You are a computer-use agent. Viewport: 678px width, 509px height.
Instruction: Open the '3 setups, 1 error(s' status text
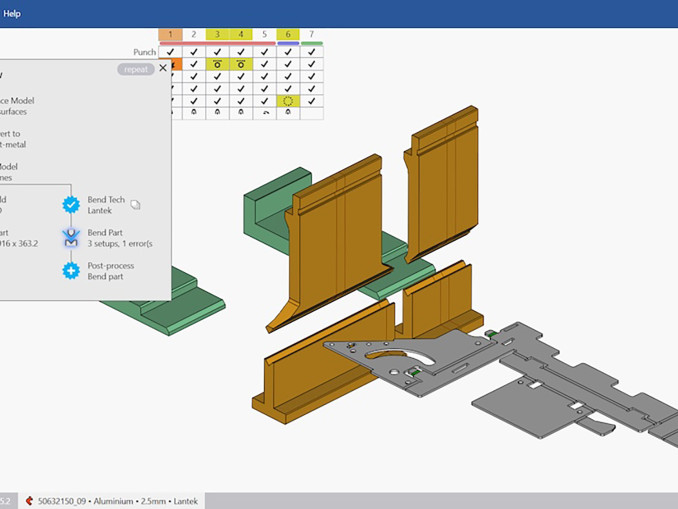coord(120,243)
